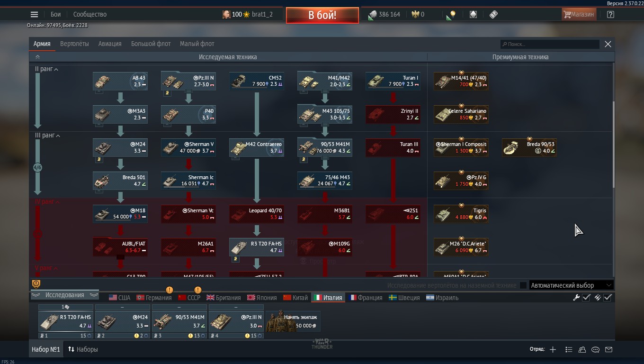Screen dimensions: 644x364
Task: Open the contacts people icon
Action: [x=582, y=349]
